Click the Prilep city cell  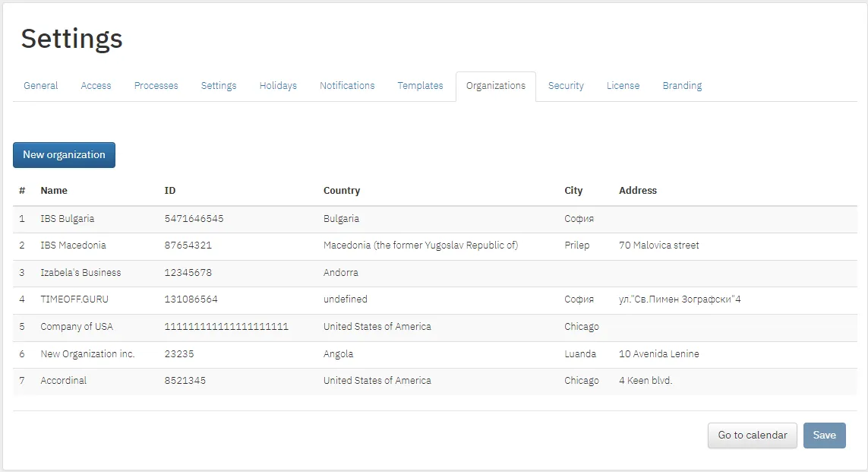coord(577,246)
